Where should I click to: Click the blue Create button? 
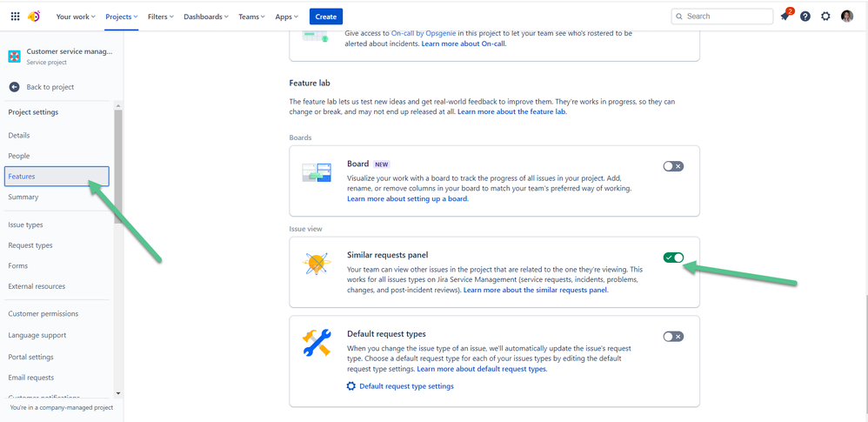click(x=326, y=17)
